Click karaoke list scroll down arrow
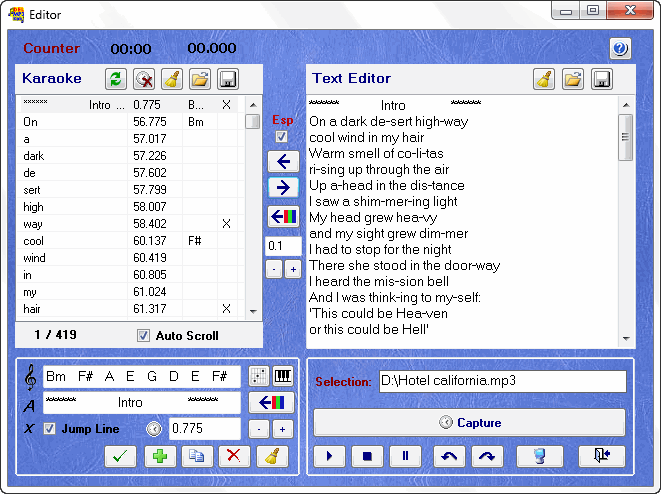Viewport: 661px width, 494px height. tap(253, 311)
